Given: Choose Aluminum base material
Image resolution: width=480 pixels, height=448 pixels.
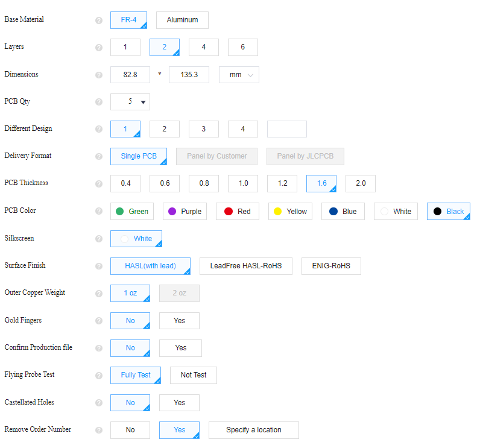Looking at the screenshot, I should 182,20.
